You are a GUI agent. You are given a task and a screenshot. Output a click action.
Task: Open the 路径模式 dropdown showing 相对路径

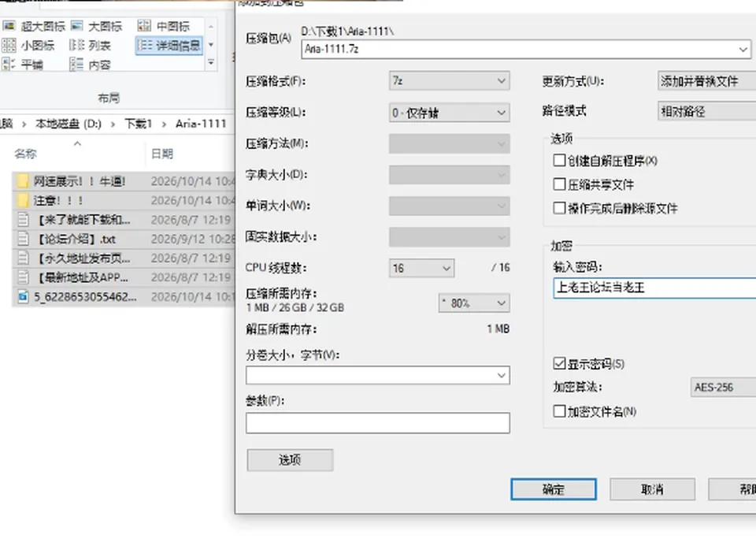tap(707, 111)
